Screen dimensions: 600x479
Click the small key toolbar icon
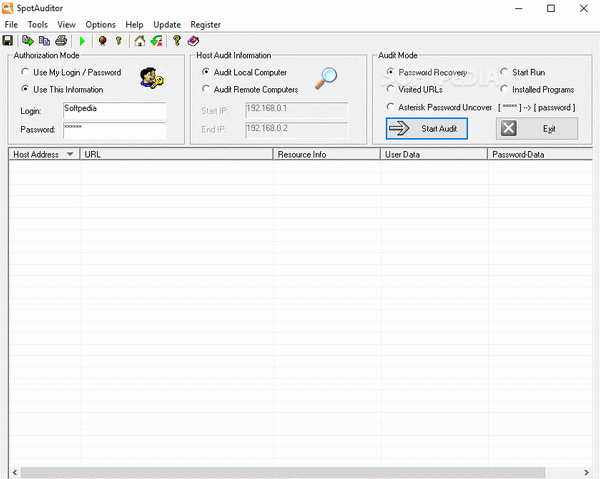pos(119,41)
